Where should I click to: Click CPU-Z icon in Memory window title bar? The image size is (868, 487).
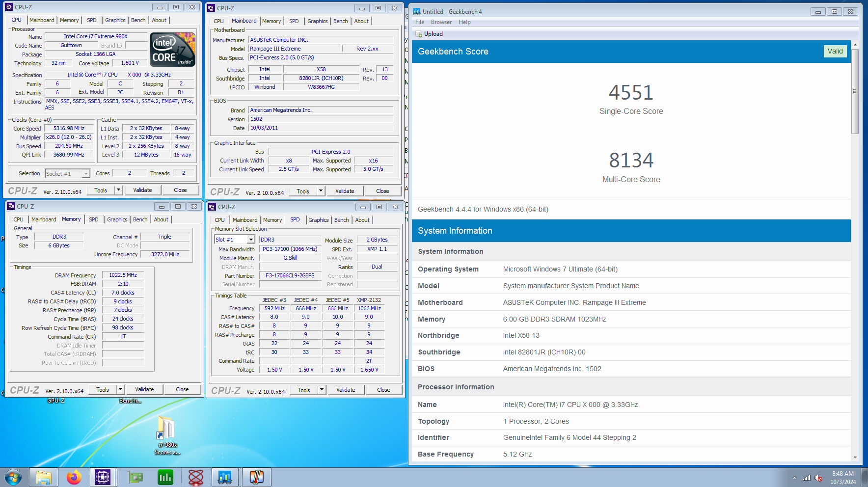(x=11, y=206)
